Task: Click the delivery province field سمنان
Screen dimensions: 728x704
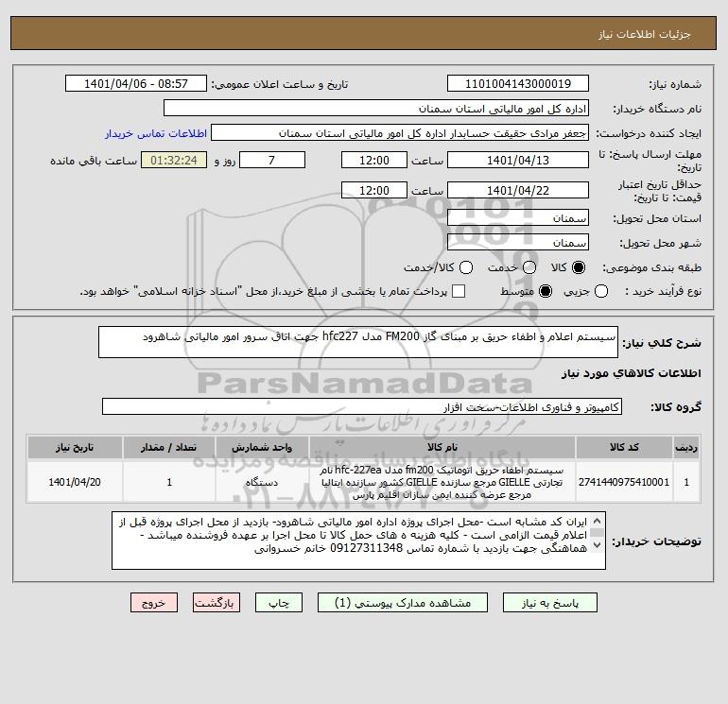Action: [x=518, y=217]
